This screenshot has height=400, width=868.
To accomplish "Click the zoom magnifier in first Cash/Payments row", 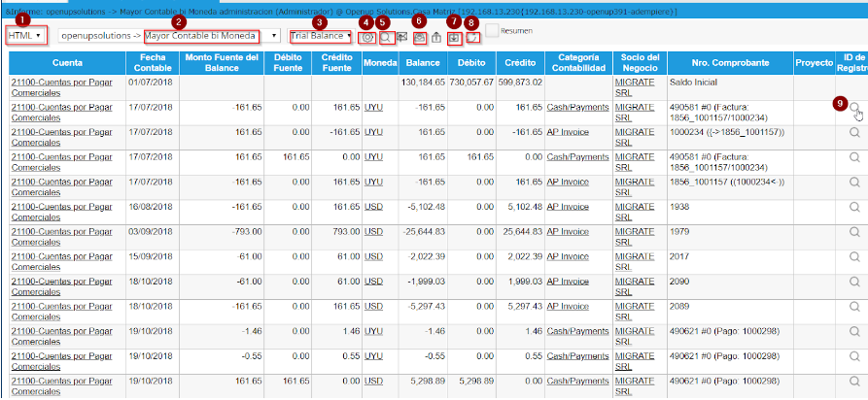I will (x=854, y=109).
